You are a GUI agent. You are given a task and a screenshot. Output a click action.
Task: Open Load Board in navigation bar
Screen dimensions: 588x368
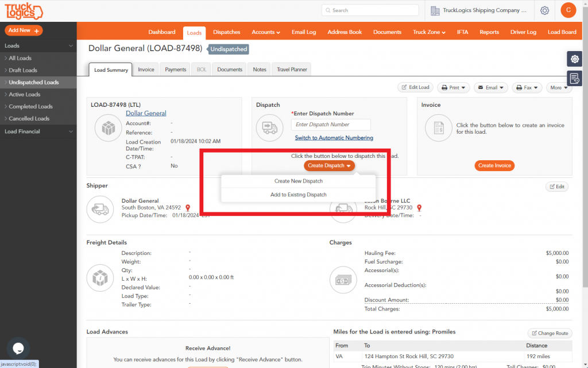[x=562, y=32]
